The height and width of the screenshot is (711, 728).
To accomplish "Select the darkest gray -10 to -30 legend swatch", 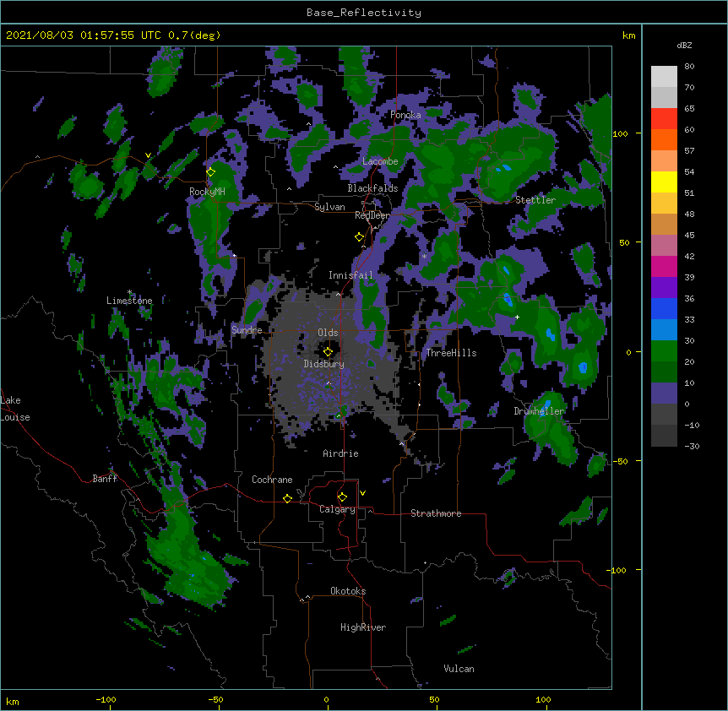I will coord(664,436).
